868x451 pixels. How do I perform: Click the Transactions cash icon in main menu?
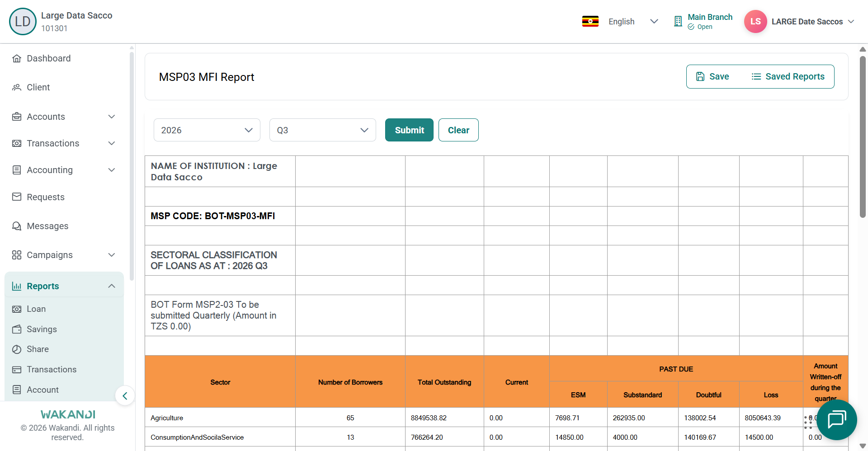pos(17,143)
